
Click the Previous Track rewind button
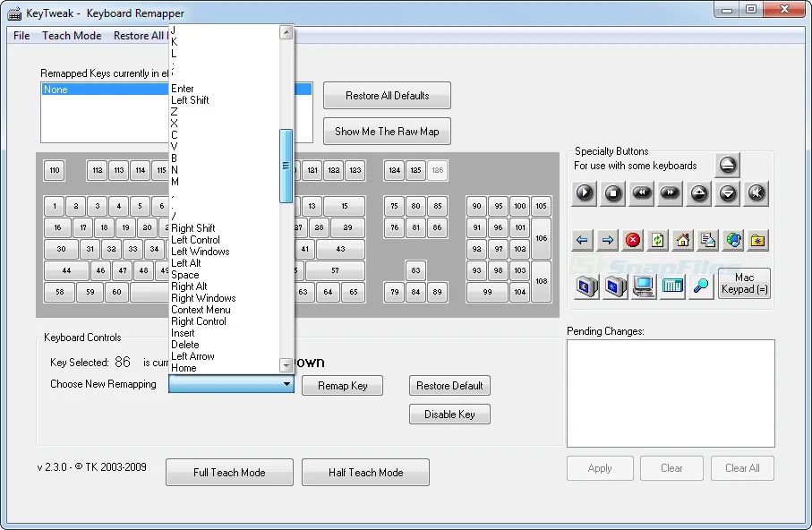[x=642, y=193]
